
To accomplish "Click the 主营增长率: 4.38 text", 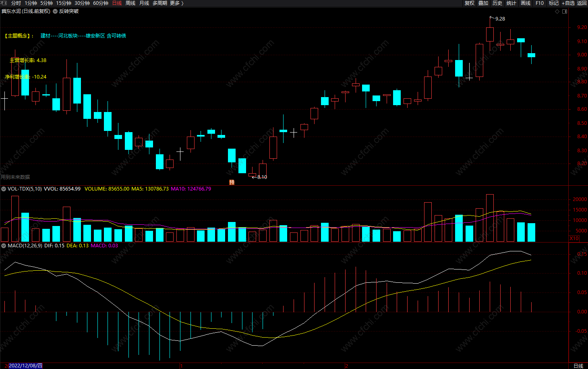I will [x=28, y=60].
